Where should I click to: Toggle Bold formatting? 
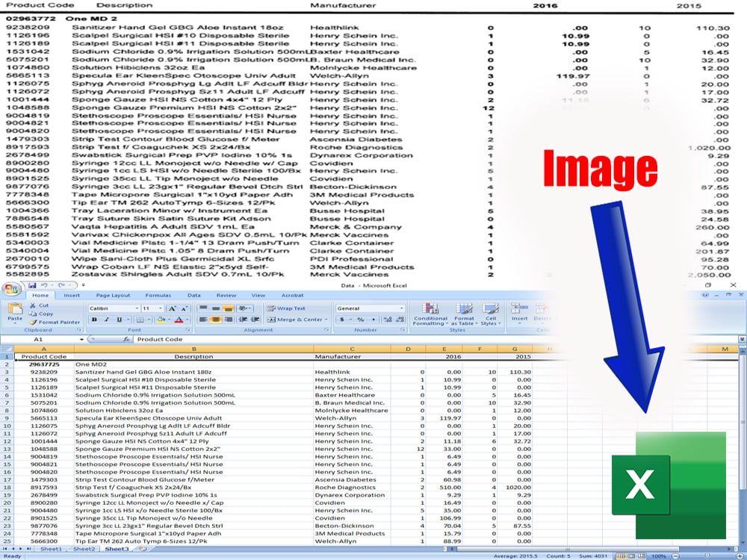[x=94, y=320]
